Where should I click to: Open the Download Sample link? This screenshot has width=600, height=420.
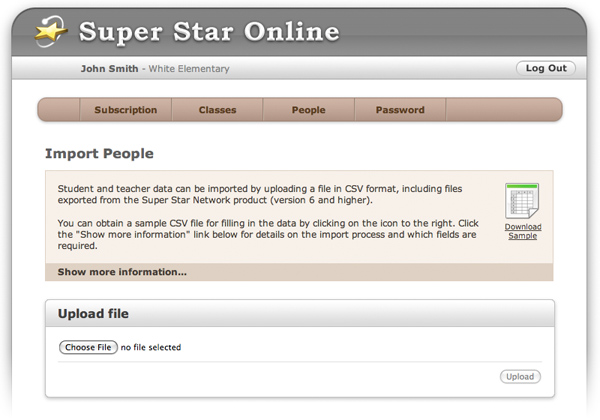click(523, 231)
